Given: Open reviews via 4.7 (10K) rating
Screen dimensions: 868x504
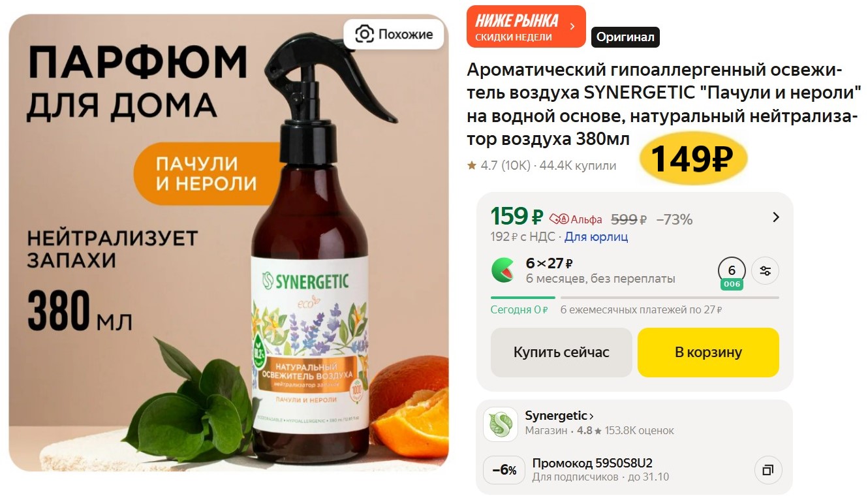Looking at the screenshot, I should point(506,166).
